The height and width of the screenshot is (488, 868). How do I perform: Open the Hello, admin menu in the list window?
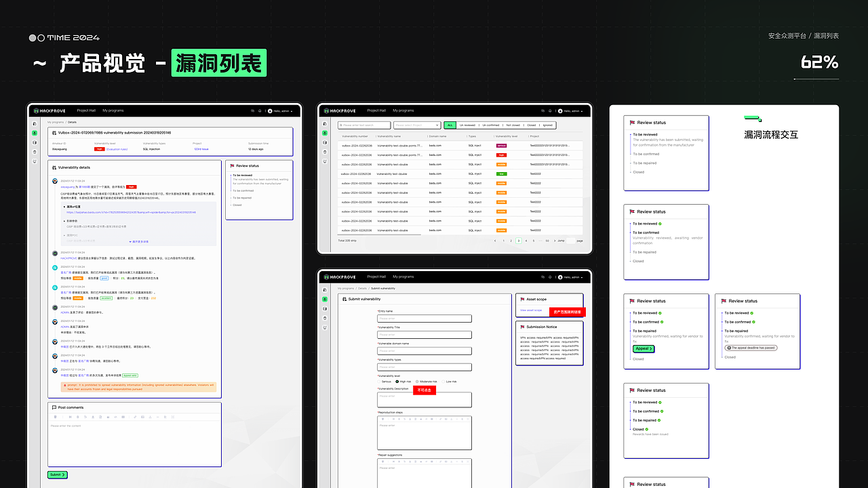[570, 110]
